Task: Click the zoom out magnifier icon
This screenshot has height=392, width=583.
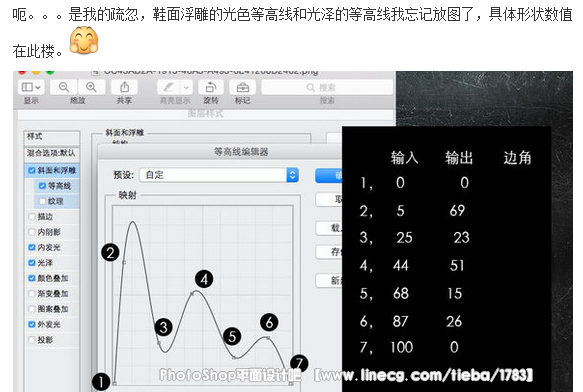Action: point(64,87)
